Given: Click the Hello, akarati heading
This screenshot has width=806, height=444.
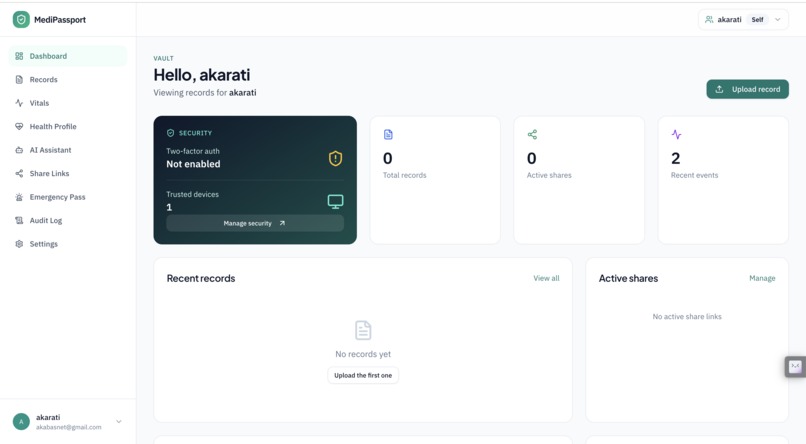Looking at the screenshot, I should [x=202, y=75].
